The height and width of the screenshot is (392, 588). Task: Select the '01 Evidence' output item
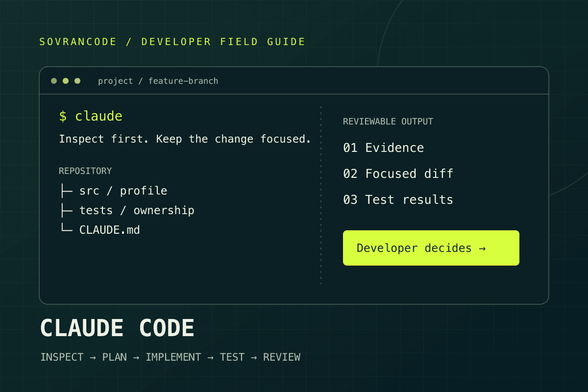pos(383,147)
